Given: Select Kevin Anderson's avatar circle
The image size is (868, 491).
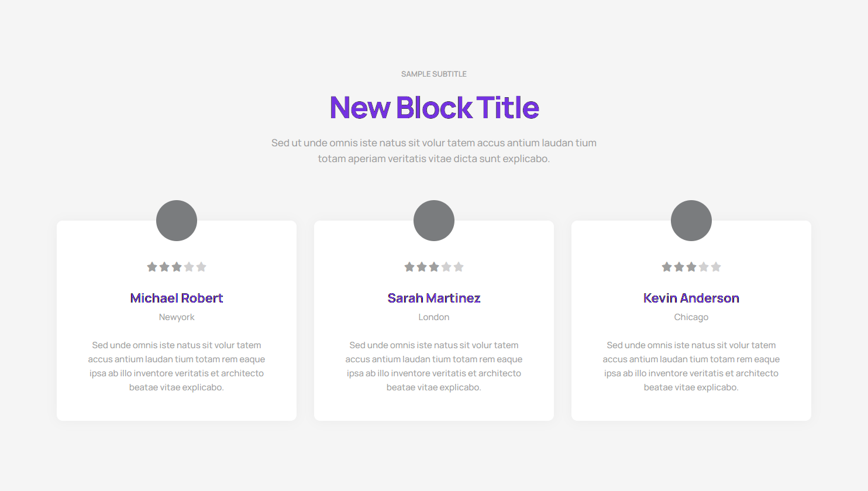Looking at the screenshot, I should (x=691, y=221).
